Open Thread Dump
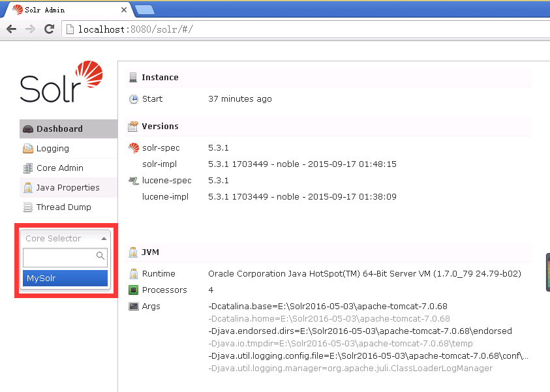 (69, 207)
